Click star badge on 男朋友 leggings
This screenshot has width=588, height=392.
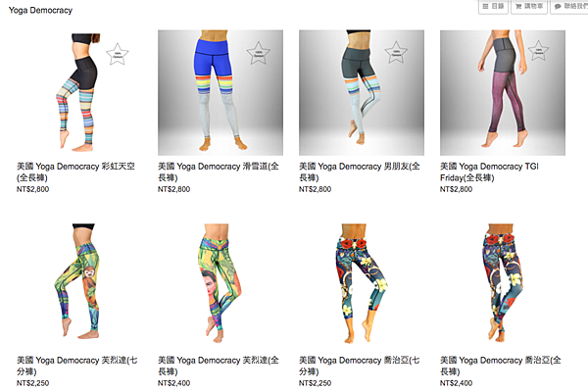[396, 52]
